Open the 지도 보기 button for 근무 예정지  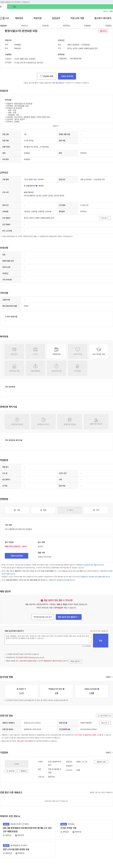105,218
